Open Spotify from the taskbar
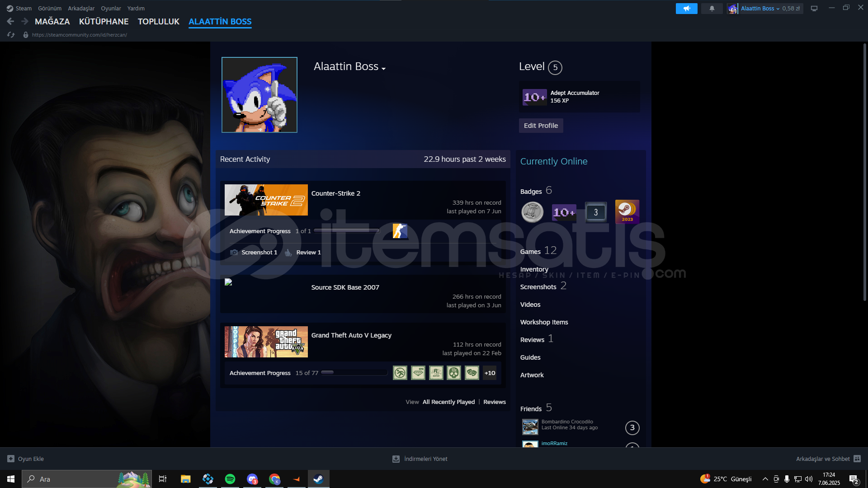 coord(230,479)
